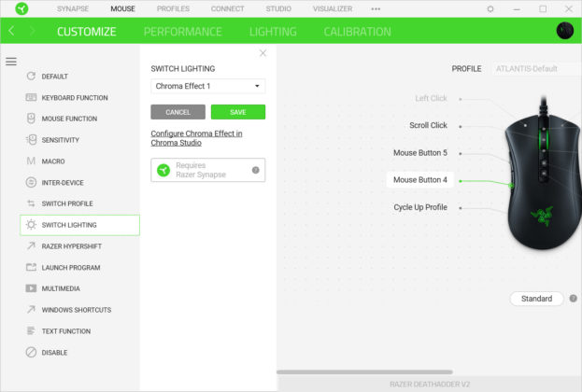Screen dimensions: 582x392
Task: Click the green SAVE button
Action: pyautogui.click(x=238, y=112)
